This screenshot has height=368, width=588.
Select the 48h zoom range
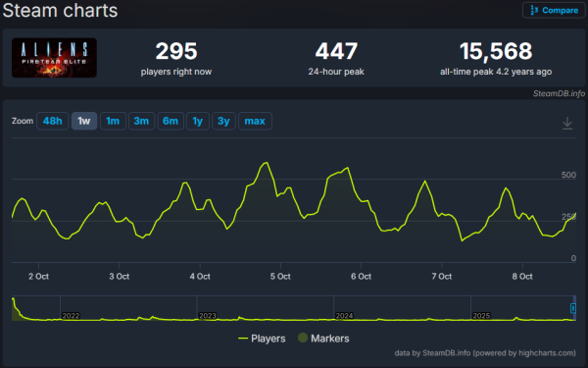[x=53, y=121]
